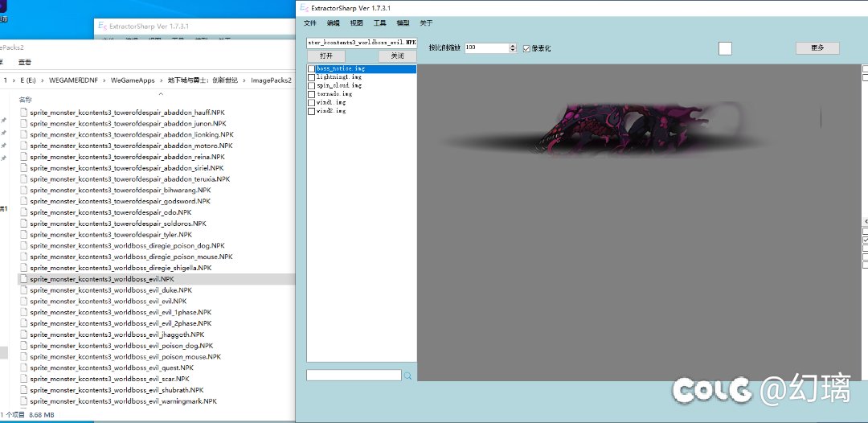The width and height of the screenshot is (868, 423).
Task: Uncheck the 像素化 pixelate checkbox
Action: click(x=526, y=48)
